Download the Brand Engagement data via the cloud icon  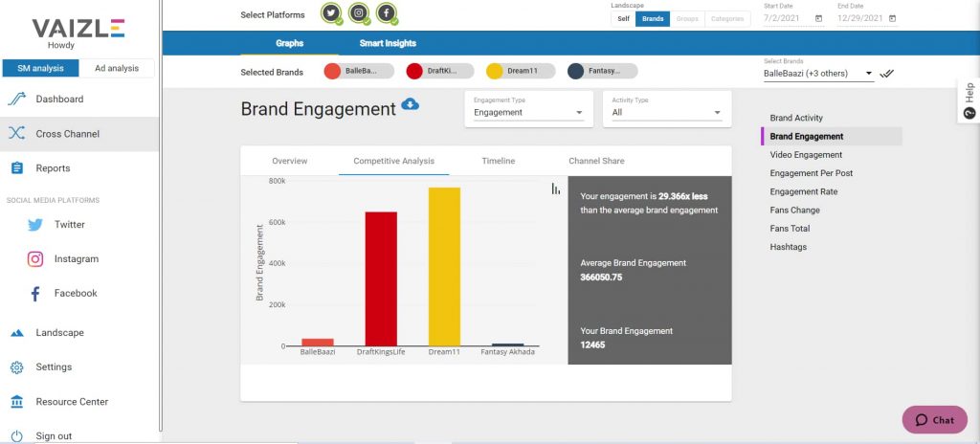tap(410, 103)
